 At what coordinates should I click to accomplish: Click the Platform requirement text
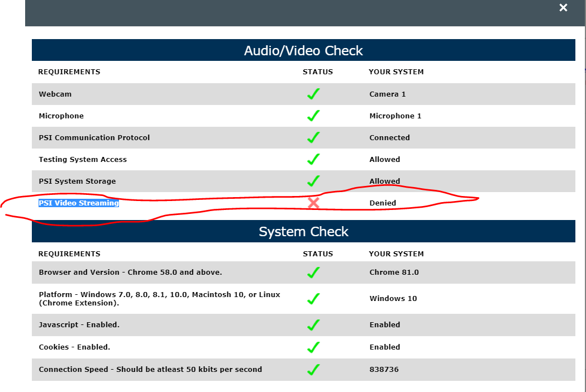(x=160, y=299)
